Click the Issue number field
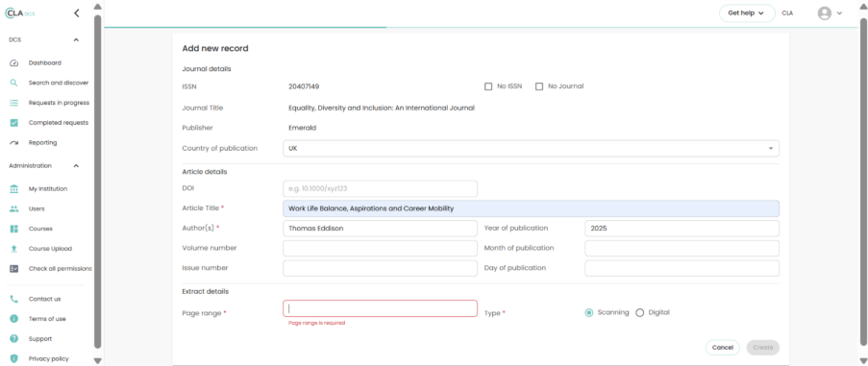868x366 pixels. (x=380, y=268)
